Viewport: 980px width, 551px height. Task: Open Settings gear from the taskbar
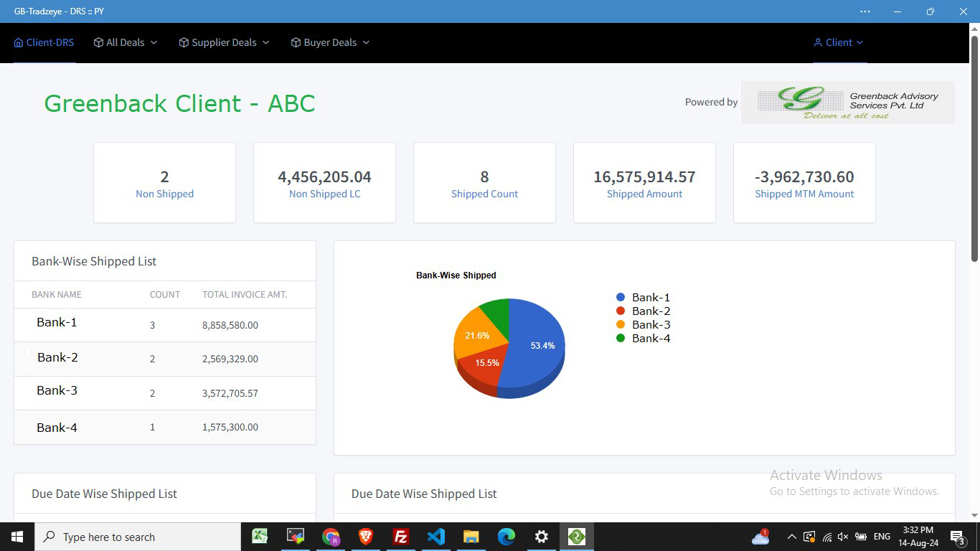pos(541,537)
